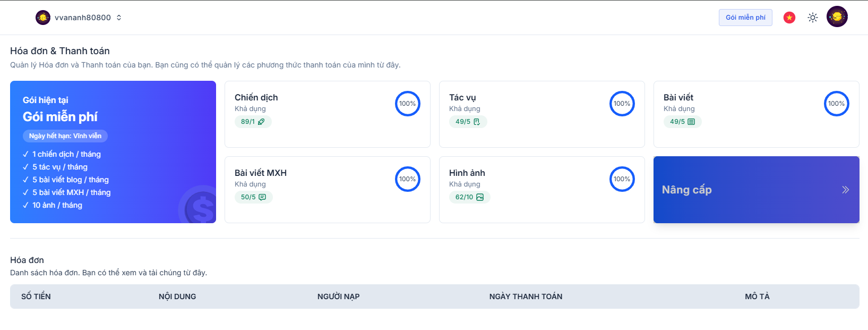Click the NGÀY THANH TOÁN column header
Viewport: 868px width, 330px height.
pyautogui.click(x=526, y=297)
